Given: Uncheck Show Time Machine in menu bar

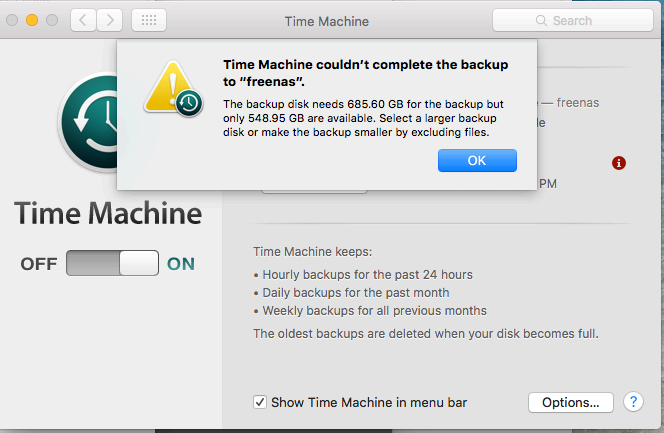Looking at the screenshot, I should tap(260, 403).
